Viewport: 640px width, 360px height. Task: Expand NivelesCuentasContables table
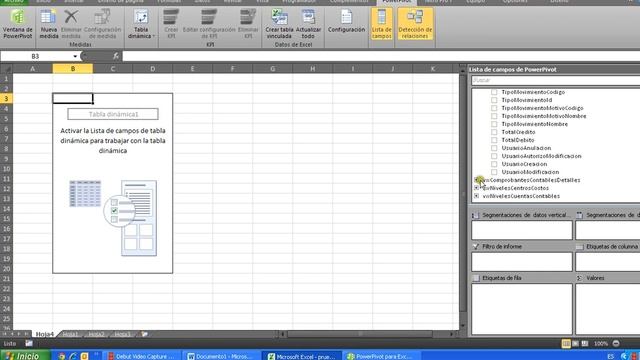tap(477, 196)
